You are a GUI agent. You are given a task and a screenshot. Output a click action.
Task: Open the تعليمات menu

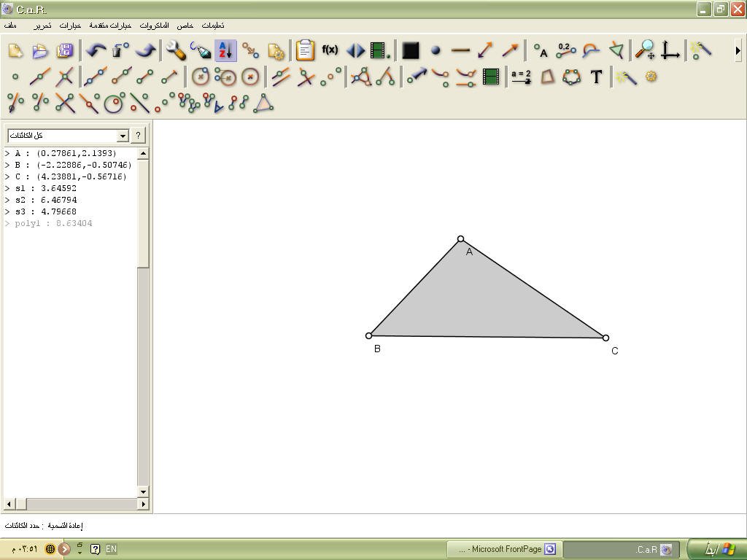click(213, 26)
